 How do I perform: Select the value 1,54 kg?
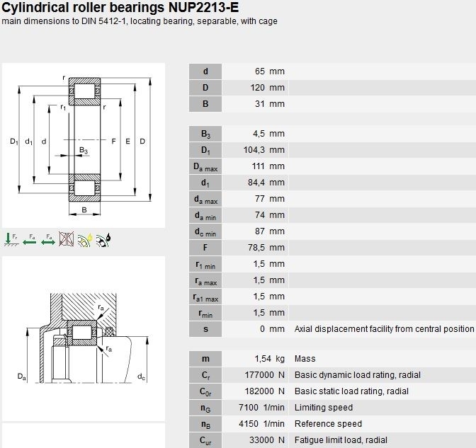point(270,359)
